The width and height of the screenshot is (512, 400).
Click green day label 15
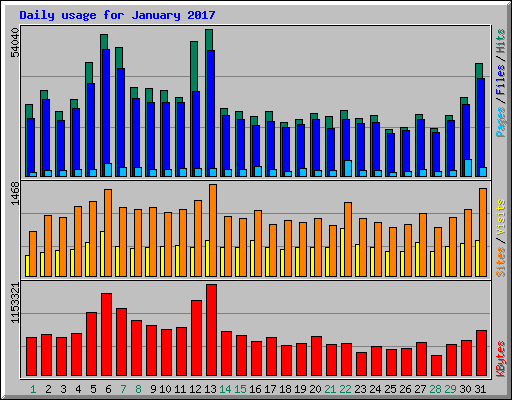(x=240, y=389)
